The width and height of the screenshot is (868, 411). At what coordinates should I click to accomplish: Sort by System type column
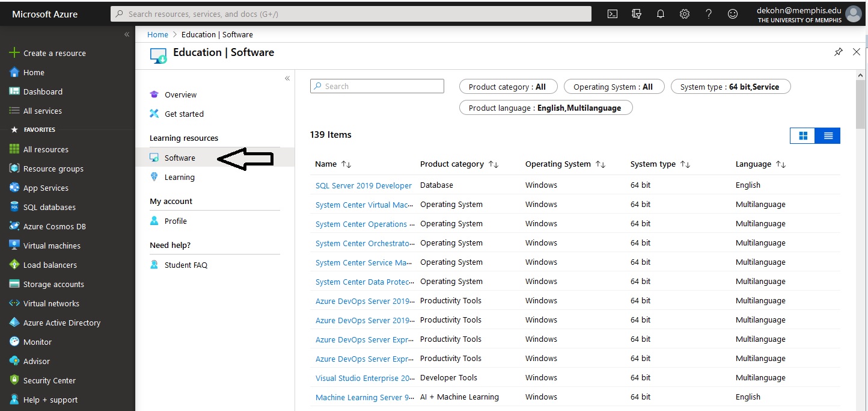coord(660,164)
